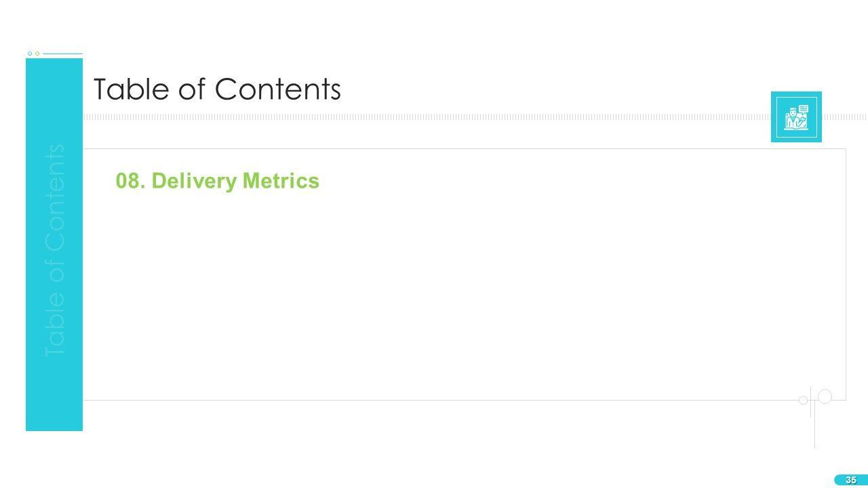
Task: Click the presenter icon in the cyan square
Action: (795, 117)
